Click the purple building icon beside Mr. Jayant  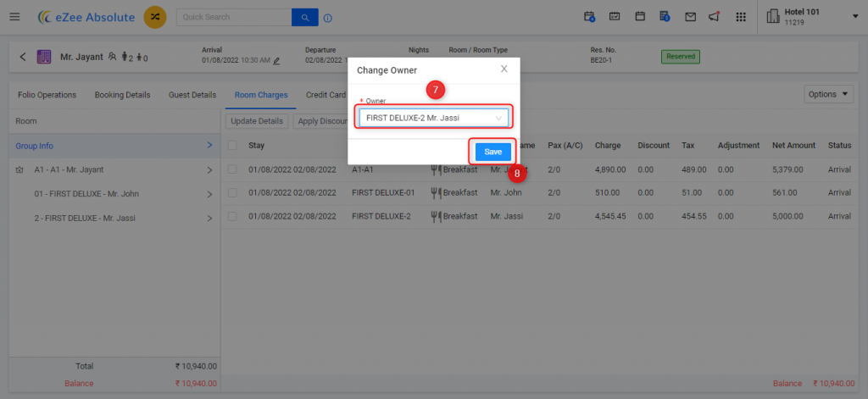pyautogui.click(x=44, y=57)
